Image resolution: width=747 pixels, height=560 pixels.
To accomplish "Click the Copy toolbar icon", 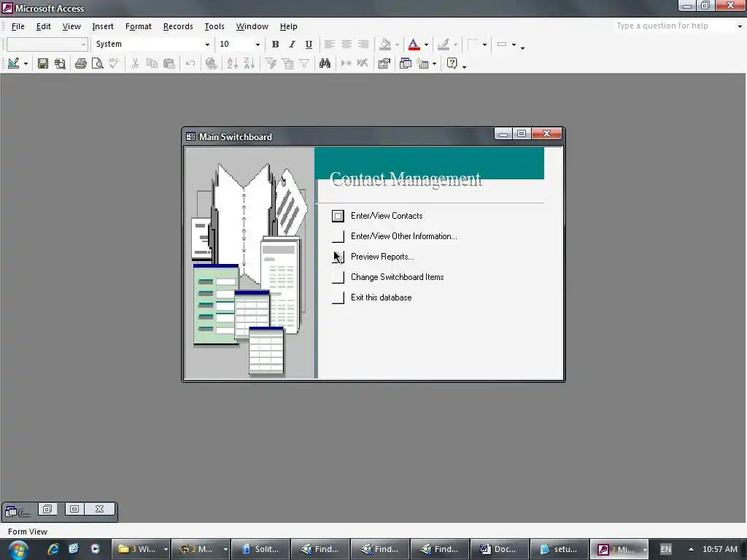I will (x=152, y=63).
